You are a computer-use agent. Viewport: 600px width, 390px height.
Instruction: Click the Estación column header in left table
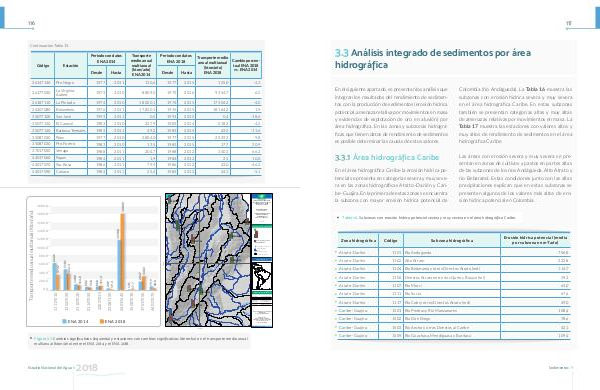(x=71, y=65)
